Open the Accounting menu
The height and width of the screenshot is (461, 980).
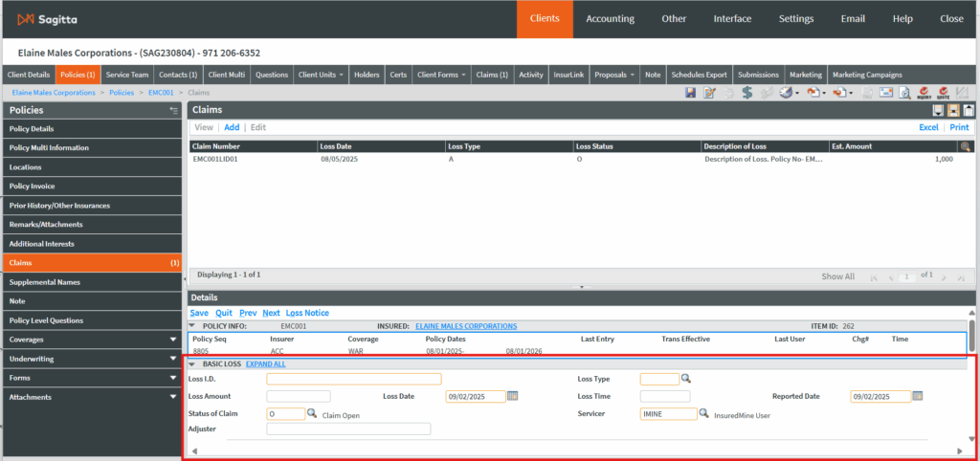(610, 18)
